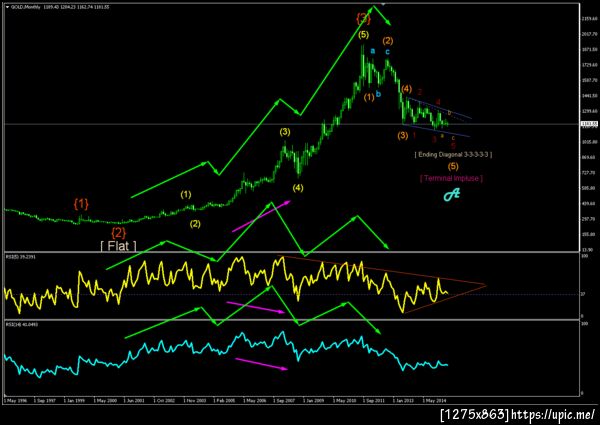Click the 1 Sep 2011 date on the time axis
Screen dimensions: 600x425
pyautogui.click(x=374, y=401)
